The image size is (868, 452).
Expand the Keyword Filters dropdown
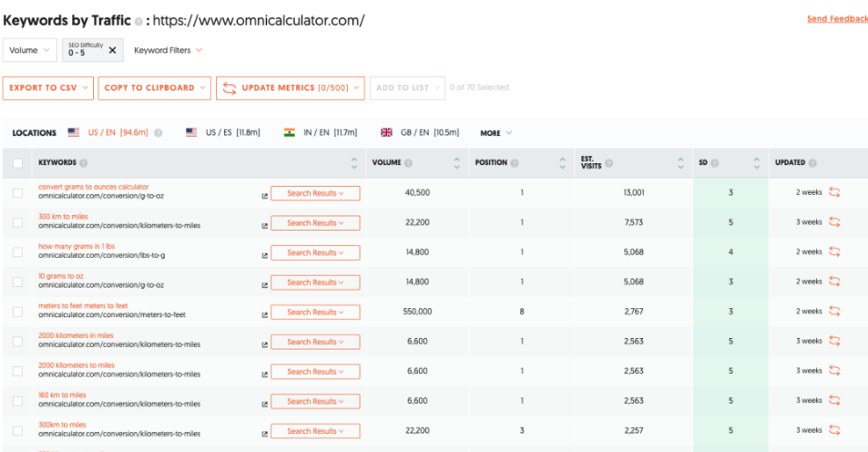[168, 50]
